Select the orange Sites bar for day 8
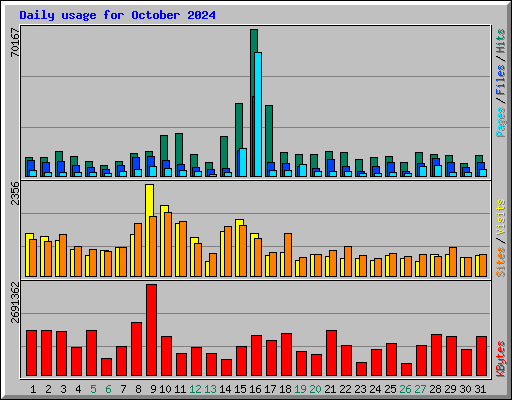The width and height of the screenshot is (512, 400). click(138, 250)
